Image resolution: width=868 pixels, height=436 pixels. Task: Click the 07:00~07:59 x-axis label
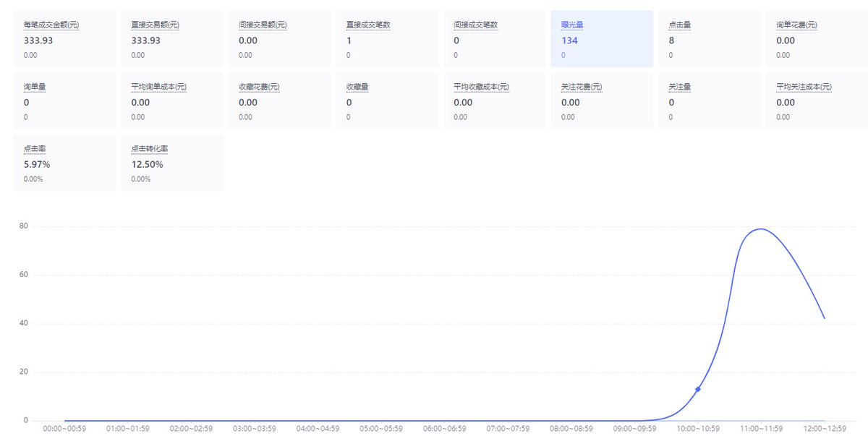(508, 428)
